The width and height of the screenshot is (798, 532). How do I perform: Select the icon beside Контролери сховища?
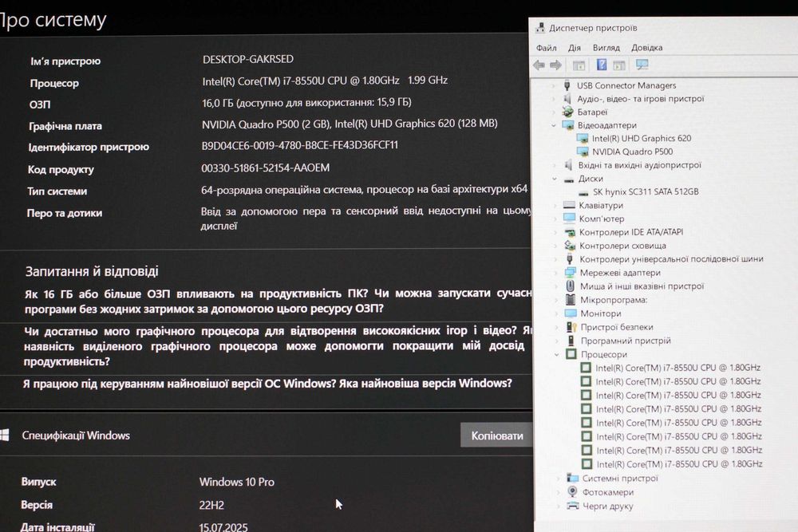coord(570,245)
